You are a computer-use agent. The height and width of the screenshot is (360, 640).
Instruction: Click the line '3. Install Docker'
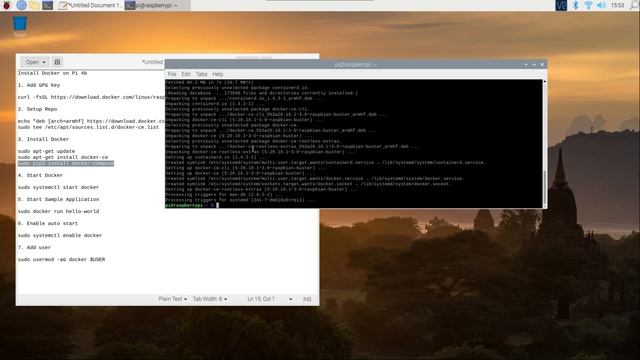click(x=43, y=139)
